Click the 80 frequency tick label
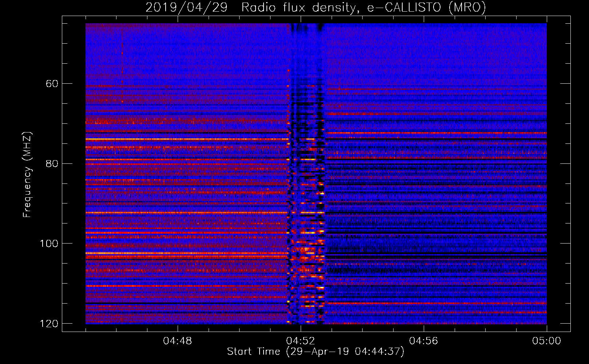Viewport: 589px width, 364px height. pyautogui.click(x=52, y=163)
